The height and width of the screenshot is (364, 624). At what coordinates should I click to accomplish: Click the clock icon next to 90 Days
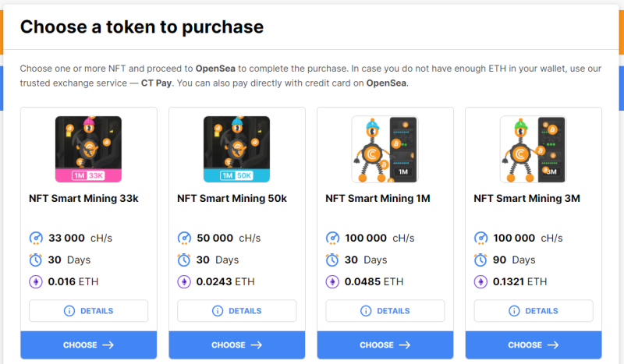480,260
